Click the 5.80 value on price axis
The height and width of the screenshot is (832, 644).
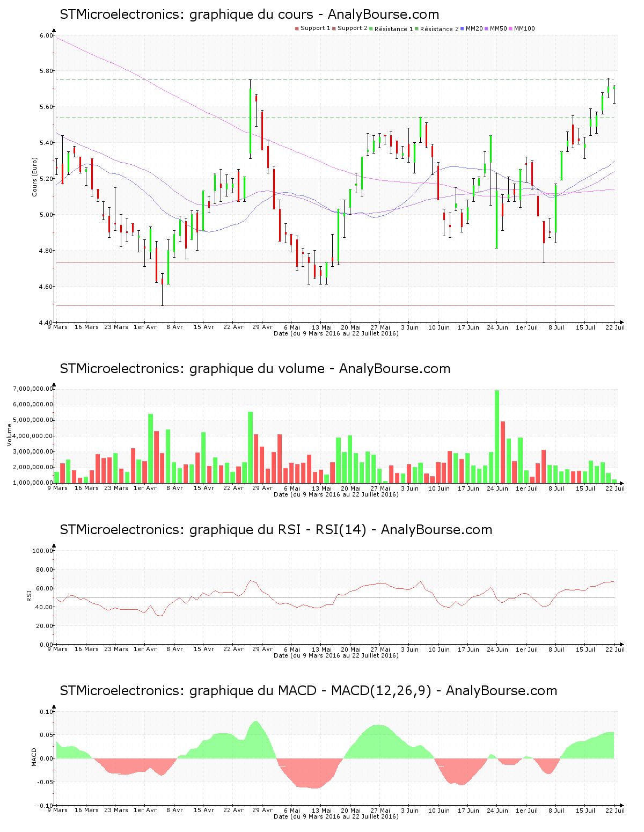pyautogui.click(x=46, y=71)
